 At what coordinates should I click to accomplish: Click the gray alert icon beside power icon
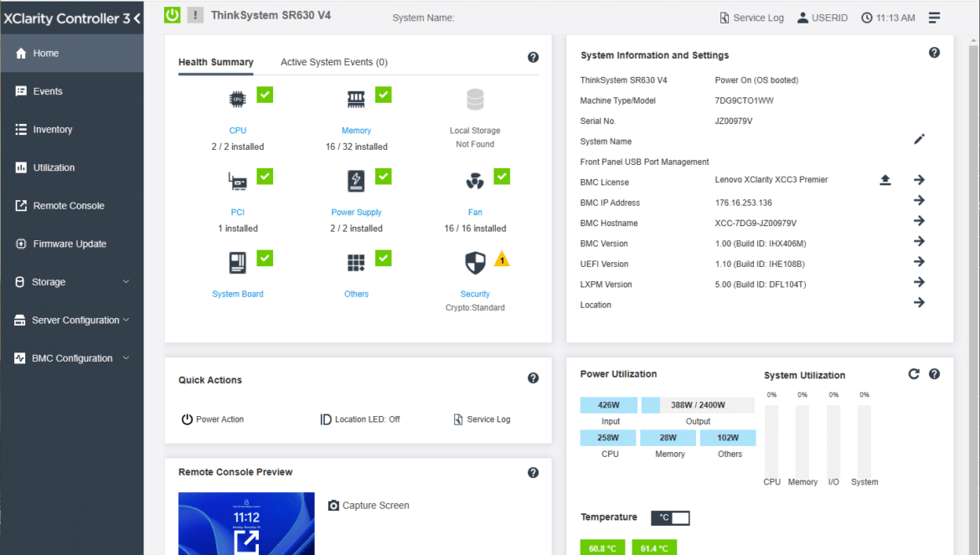[195, 15]
